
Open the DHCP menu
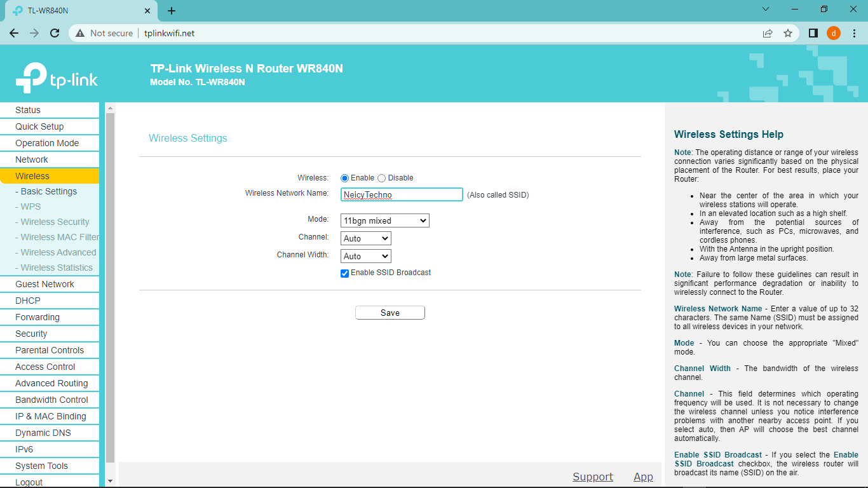tap(50, 301)
